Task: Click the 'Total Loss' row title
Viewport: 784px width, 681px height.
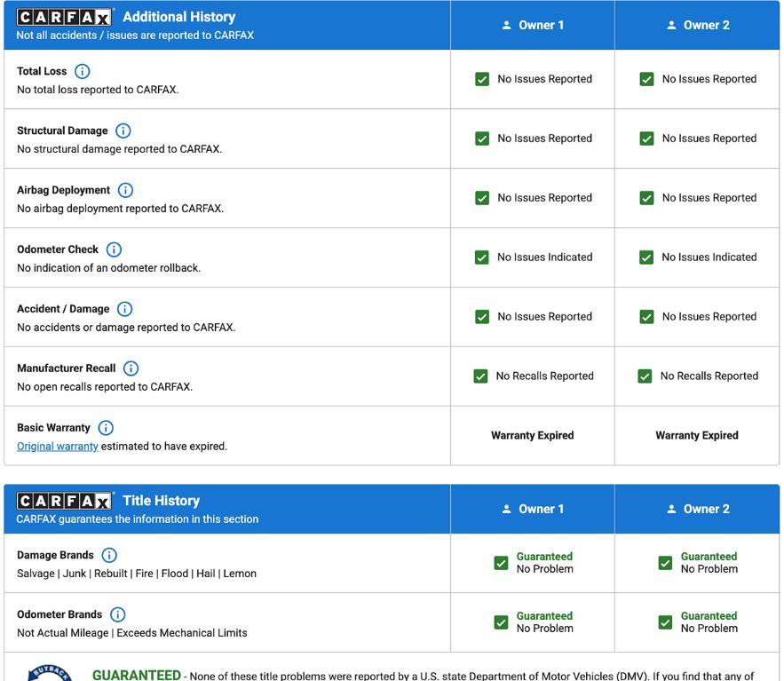Action: 42,72
